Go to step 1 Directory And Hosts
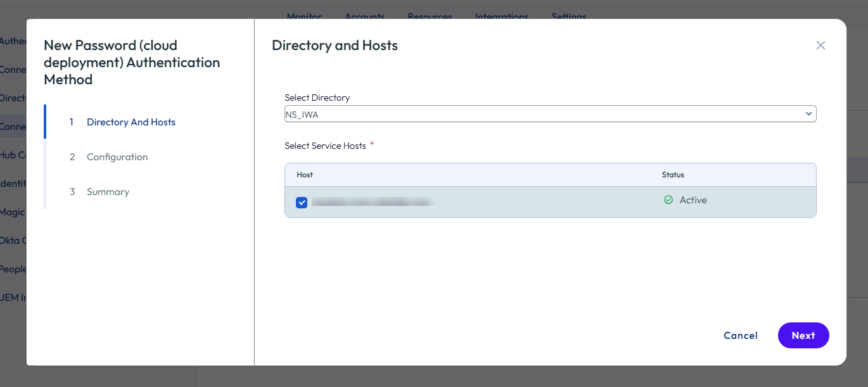This screenshot has height=387, width=868. click(122, 122)
